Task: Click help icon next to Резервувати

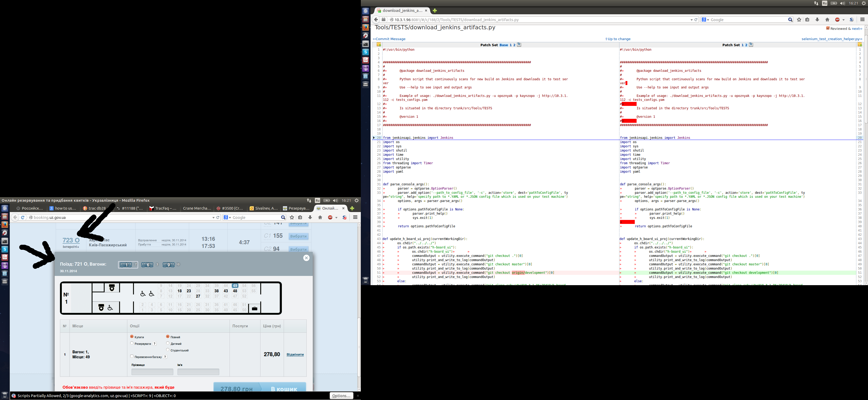Action: tap(155, 344)
